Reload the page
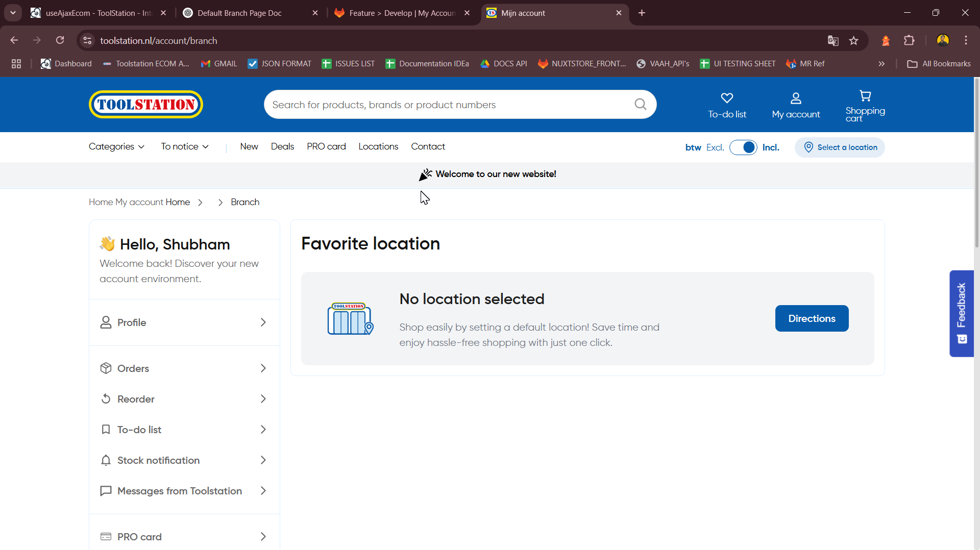The width and height of the screenshot is (980, 550). point(60,40)
